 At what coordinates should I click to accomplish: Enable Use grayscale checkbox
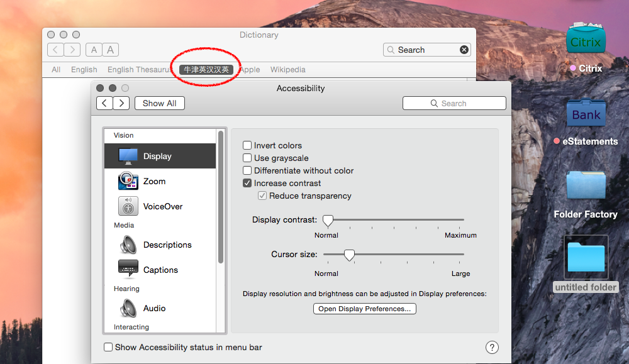[x=247, y=158]
